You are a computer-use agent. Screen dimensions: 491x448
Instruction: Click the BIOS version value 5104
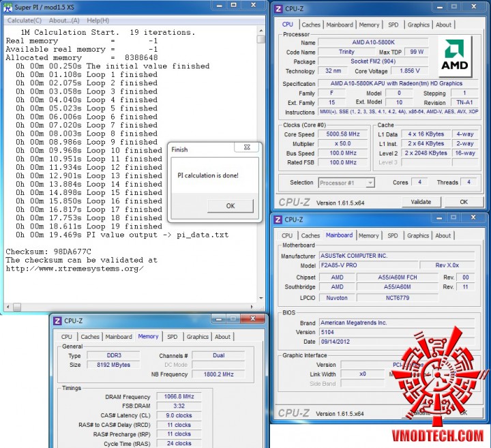click(x=397, y=332)
